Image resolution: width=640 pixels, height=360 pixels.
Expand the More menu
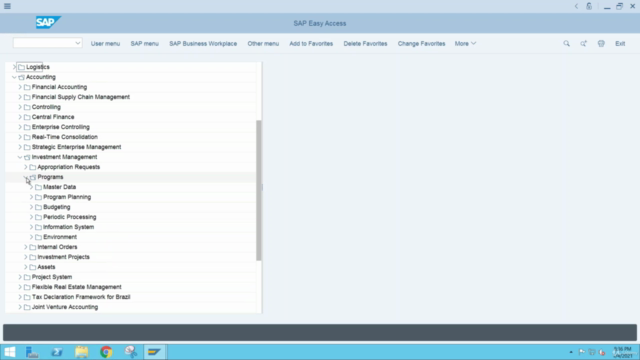(465, 43)
